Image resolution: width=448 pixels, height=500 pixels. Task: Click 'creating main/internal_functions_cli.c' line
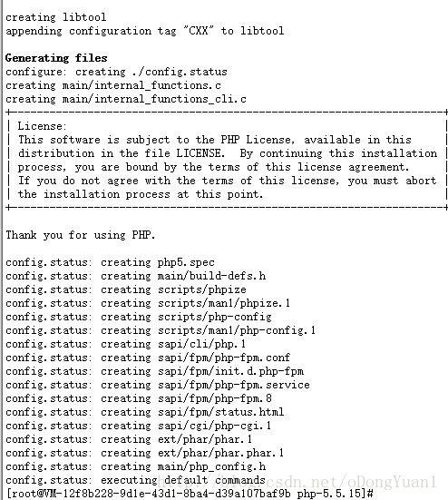[x=126, y=99]
